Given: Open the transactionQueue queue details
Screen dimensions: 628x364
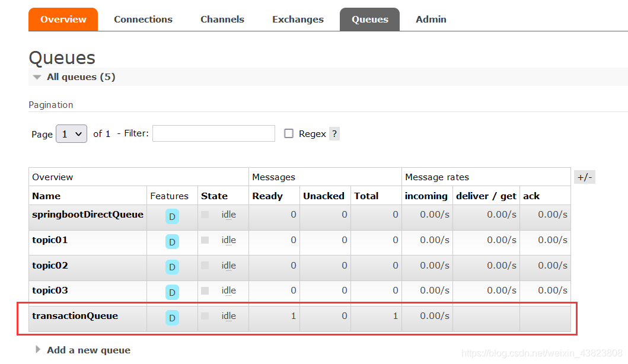Looking at the screenshot, I should (75, 316).
